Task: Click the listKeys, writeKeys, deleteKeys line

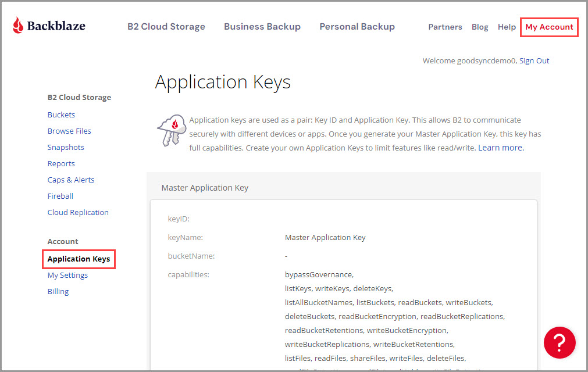Action: pos(339,288)
